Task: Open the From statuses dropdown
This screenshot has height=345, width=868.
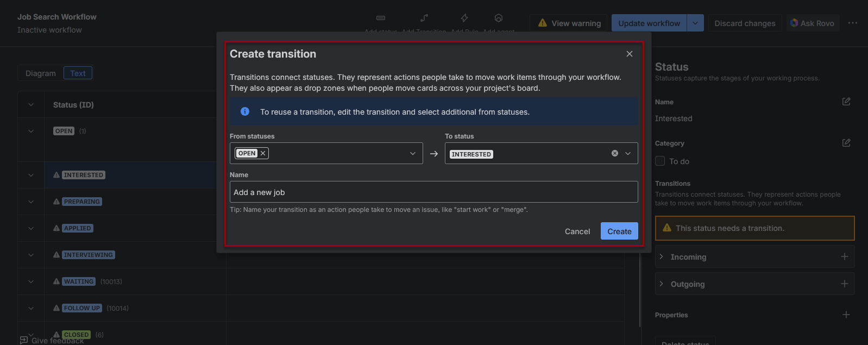Action: pyautogui.click(x=413, y=154)
